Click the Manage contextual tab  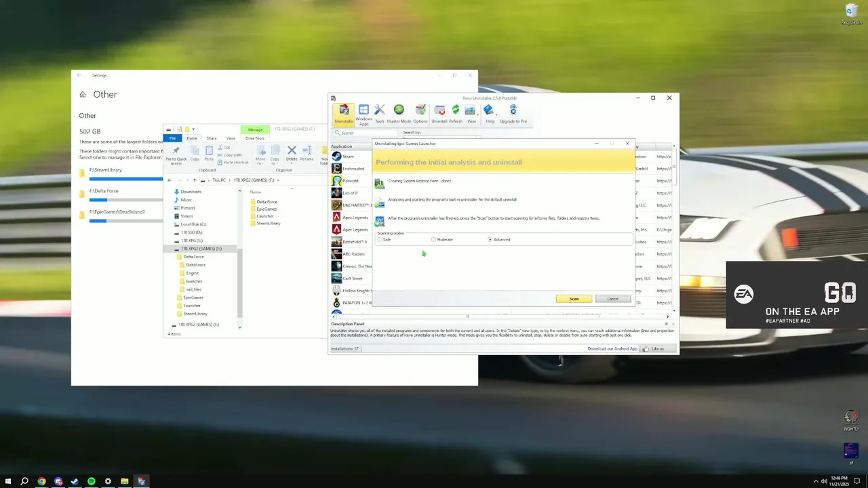click(255, 129)
